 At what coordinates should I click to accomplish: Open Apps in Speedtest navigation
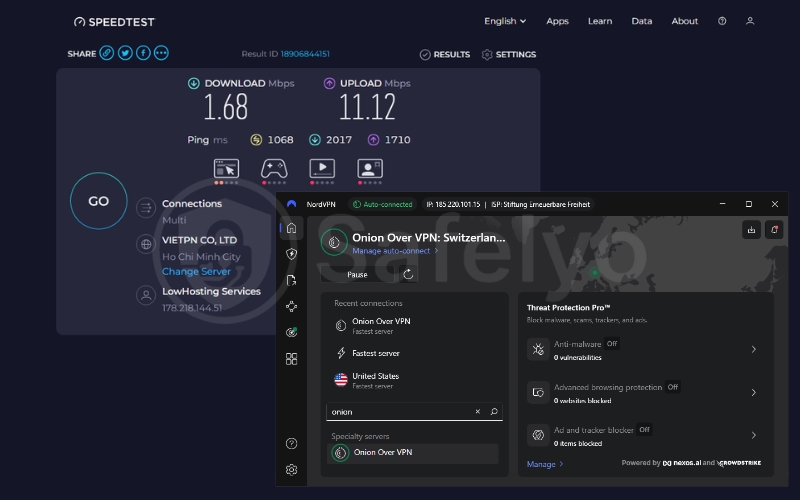coord(557,21)
